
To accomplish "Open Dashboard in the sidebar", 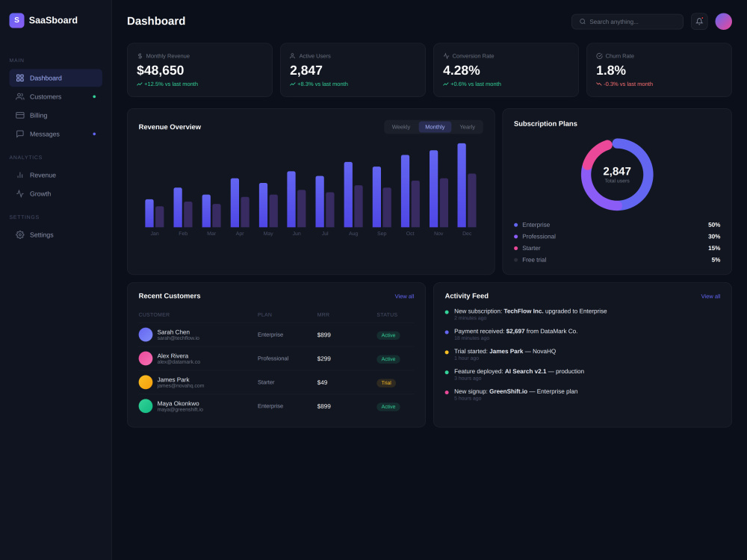I will pos(56,78).
